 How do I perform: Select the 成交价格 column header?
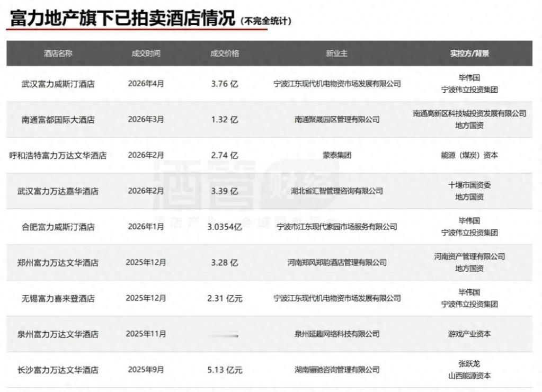223,53
